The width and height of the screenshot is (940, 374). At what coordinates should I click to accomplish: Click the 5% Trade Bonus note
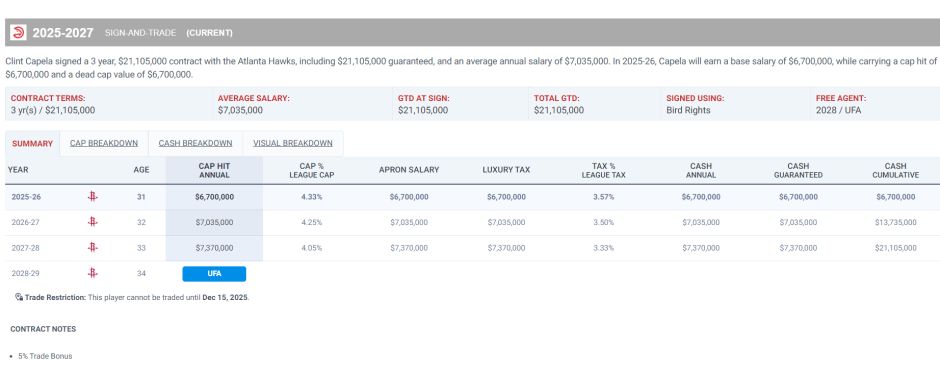point(45,356)
